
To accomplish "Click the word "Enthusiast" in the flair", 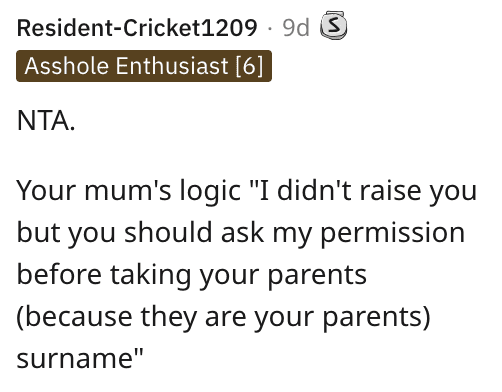I will [172, 65].
